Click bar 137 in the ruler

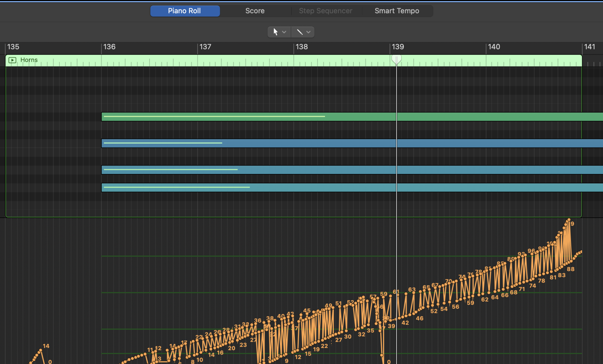click(205, 47)
